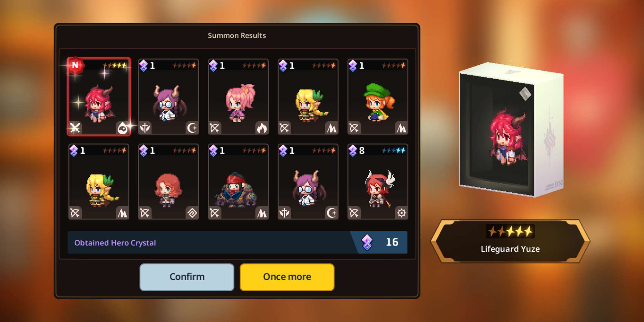Click the Obtained Hero Crystal bar
Image resolution: width=644 pixels, height=322 pixels.
pyautogui.click(x=237, y=242)
